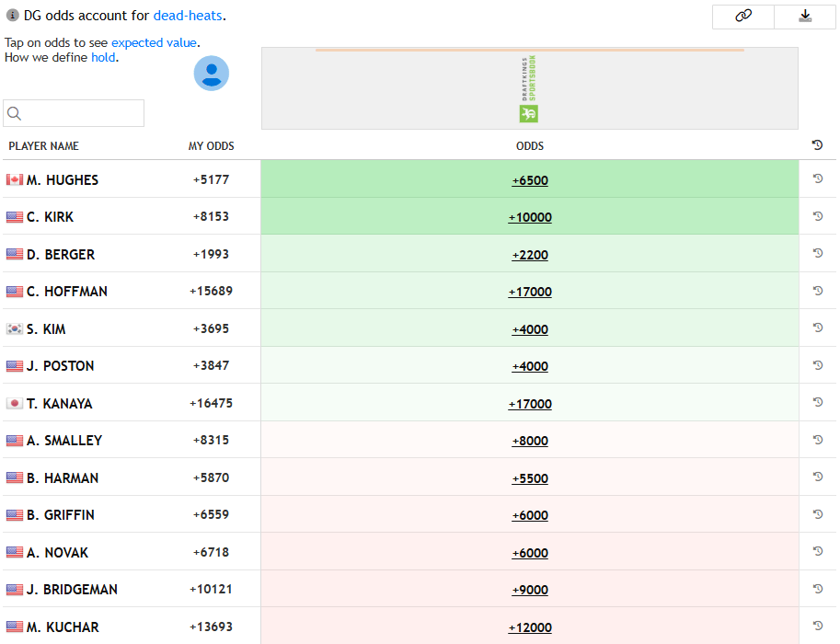Tap the +10000 odds for C. Kirk
Screen dimensions: 840x644
530,218
